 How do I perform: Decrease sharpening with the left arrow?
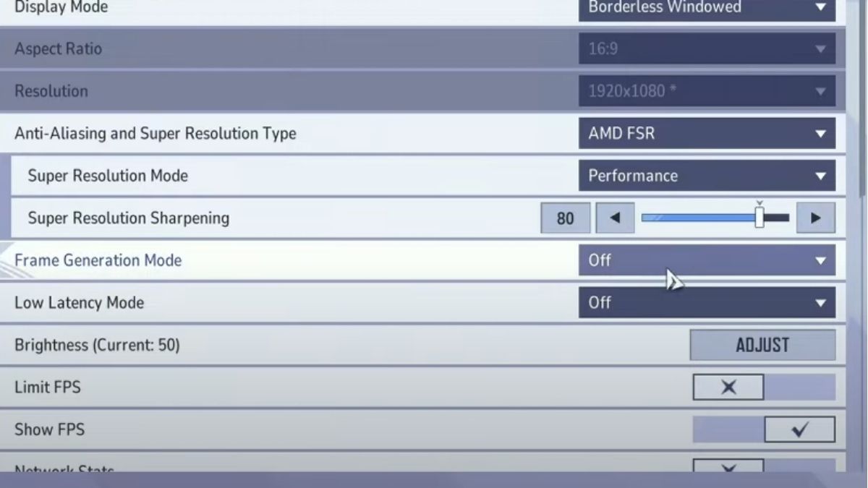pyautogui.click(x=616, y=218)
